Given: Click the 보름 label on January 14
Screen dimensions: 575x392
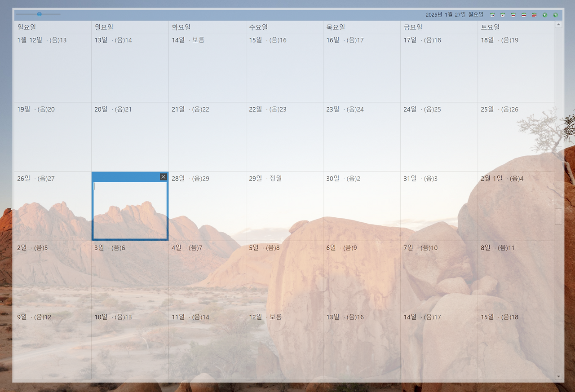Looking at the screenshot, I should (x=199, y=40).
